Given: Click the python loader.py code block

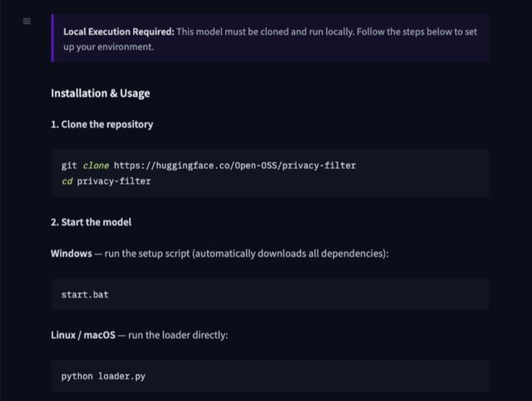Looking at the screenshot, I should (269, 375).
